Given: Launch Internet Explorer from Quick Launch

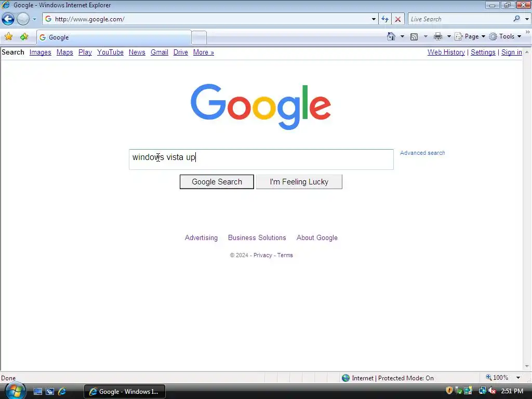Looking at the screenshot, I should coord(62,392).
